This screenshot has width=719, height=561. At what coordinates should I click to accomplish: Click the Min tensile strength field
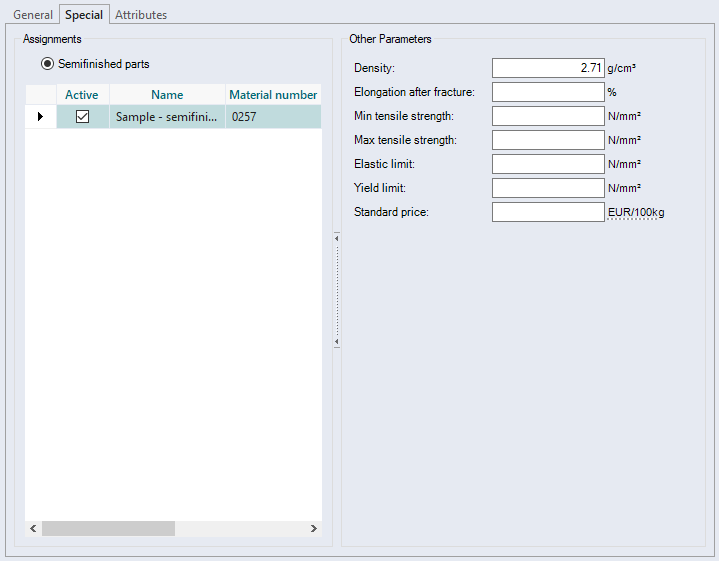click(x=548, y=116)
